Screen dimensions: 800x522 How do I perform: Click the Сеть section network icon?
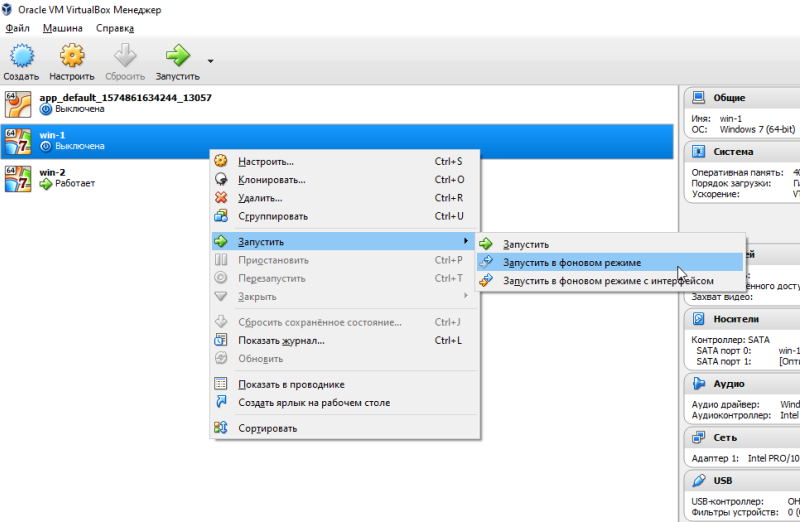(x=698, y=437)
